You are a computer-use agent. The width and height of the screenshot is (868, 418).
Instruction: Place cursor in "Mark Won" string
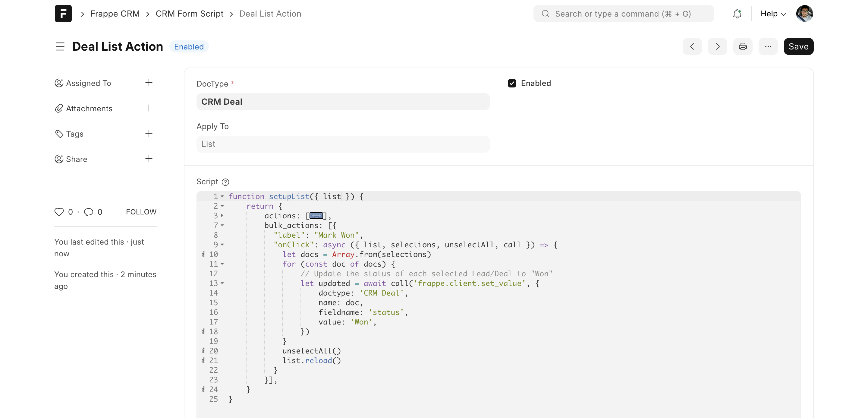pyautogui.click(x=336, y=235)
